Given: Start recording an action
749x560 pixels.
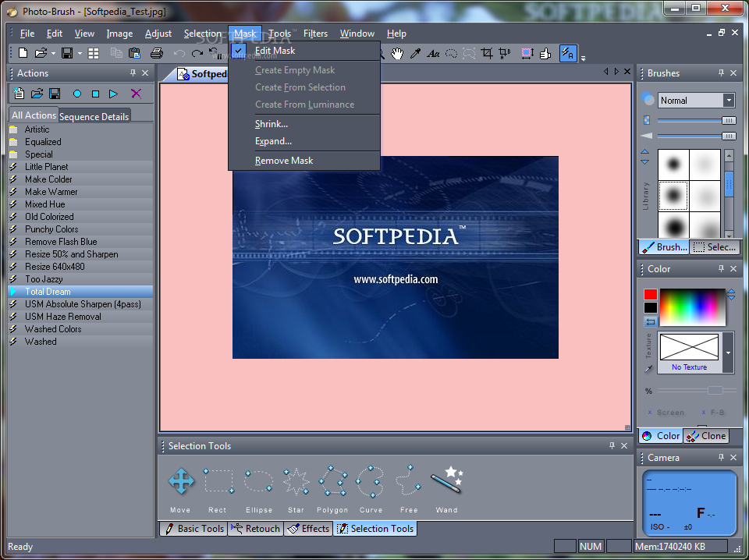Looking at the screenshot, I should point(77,94).
